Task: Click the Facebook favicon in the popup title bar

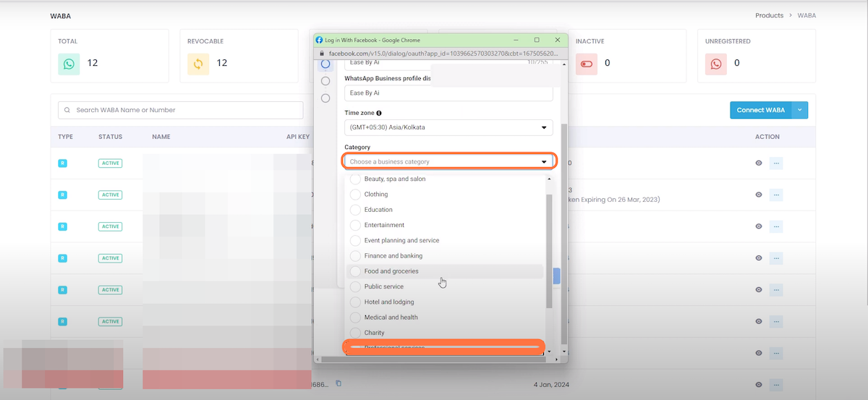Action: tap(320, 40)
